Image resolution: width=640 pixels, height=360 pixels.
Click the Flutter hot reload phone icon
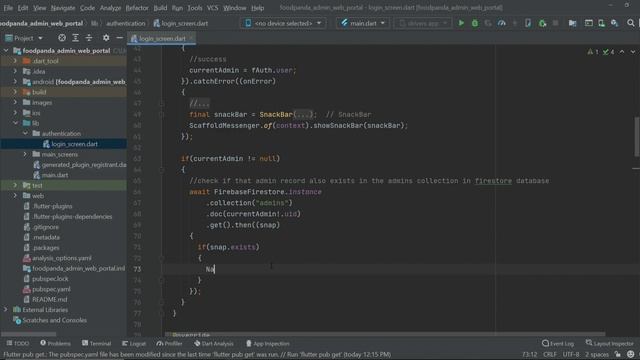(x=528, y=23)
